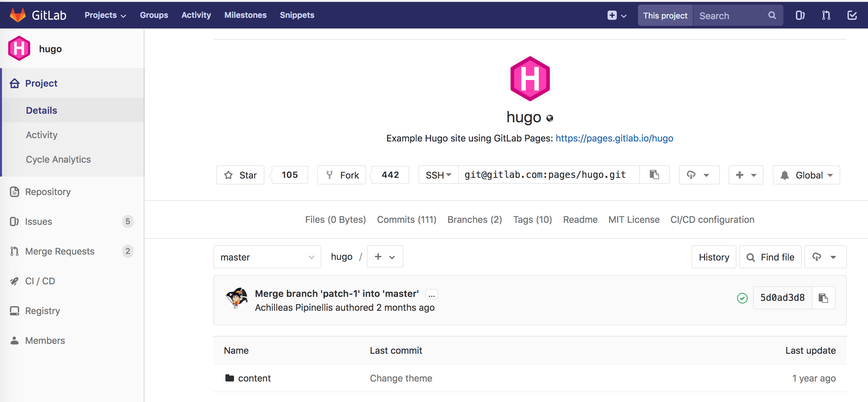Click the GitLab fox logo
Screen dimensions: 868x402
[x=18, y=15]
